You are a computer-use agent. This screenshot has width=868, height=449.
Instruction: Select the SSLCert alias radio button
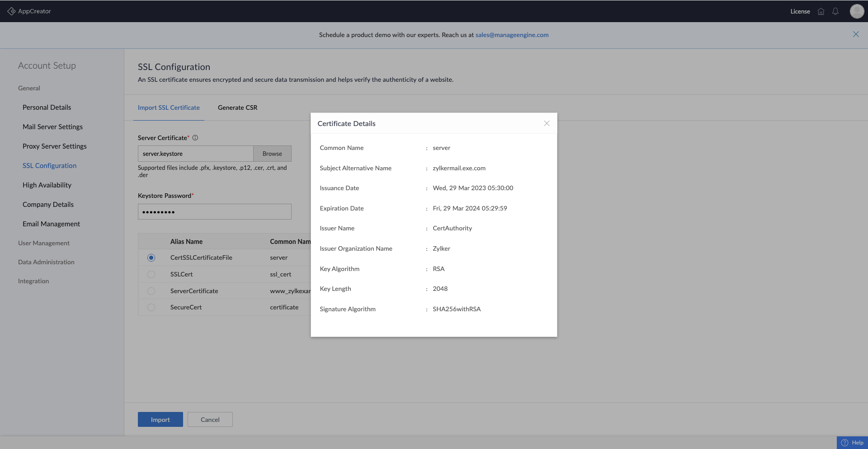151,275
